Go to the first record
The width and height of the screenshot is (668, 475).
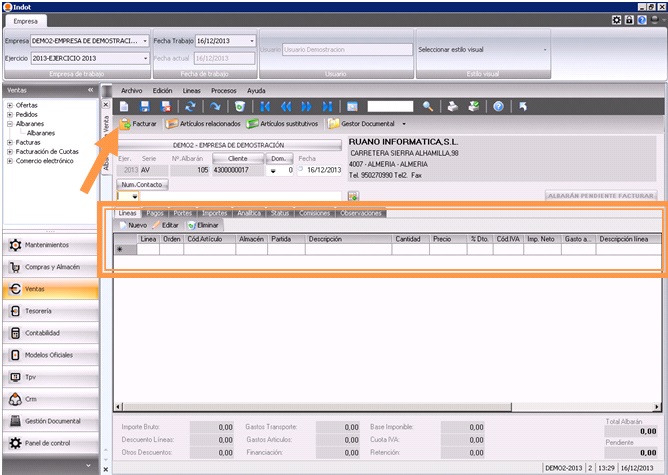point(265,106)
